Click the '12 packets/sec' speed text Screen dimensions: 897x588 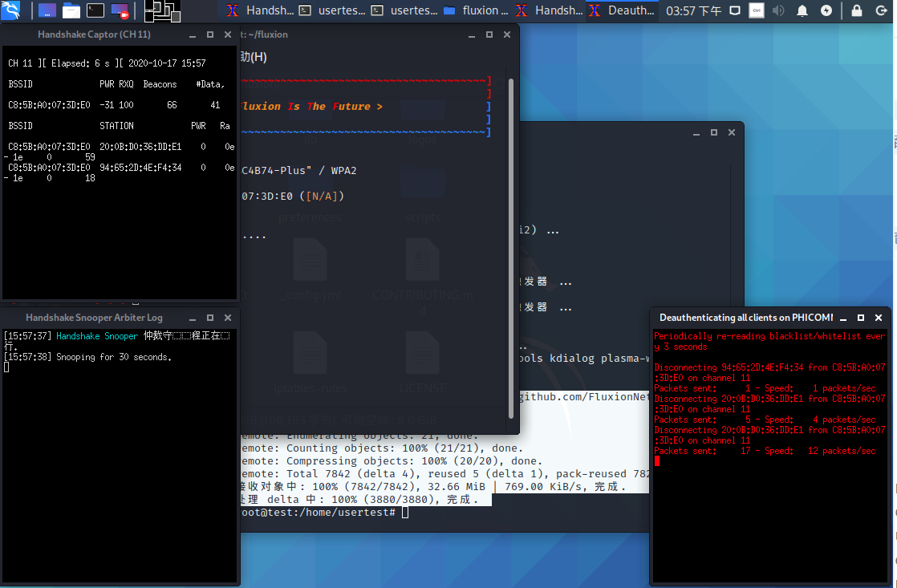842,451
